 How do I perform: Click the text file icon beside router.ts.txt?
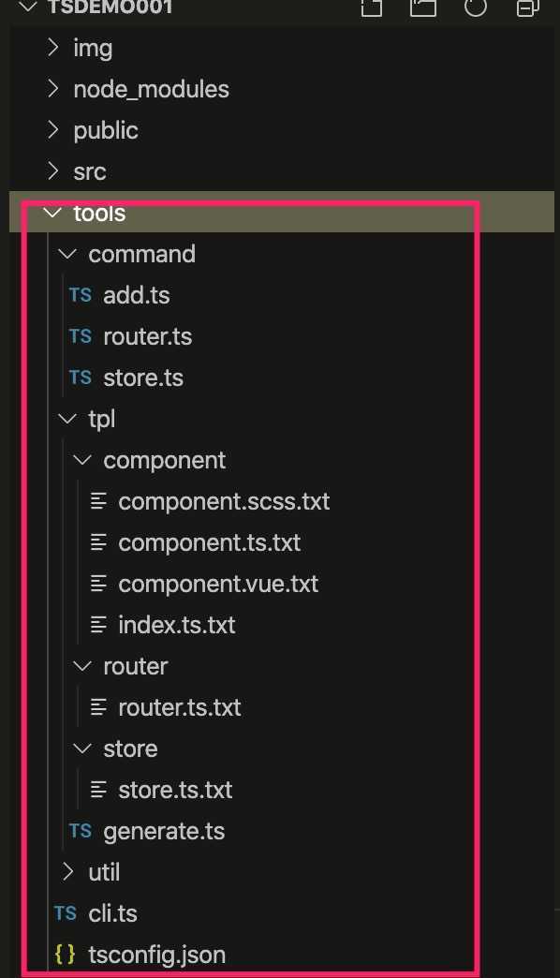98,707
